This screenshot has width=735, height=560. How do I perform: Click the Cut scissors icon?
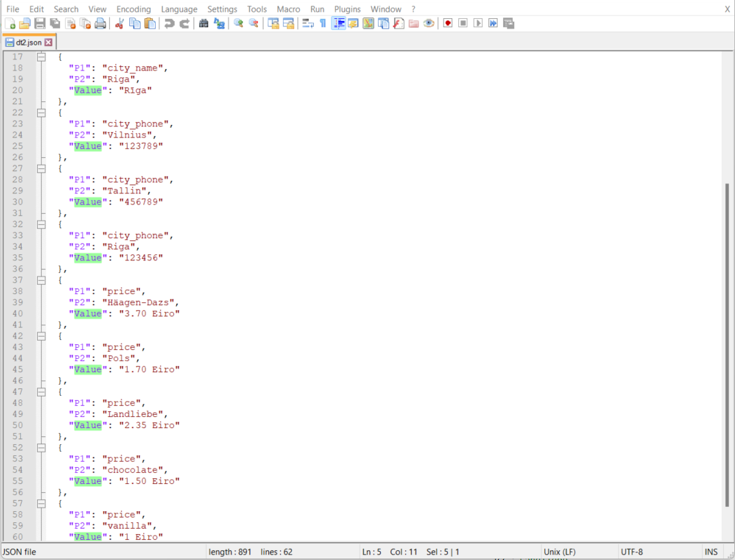119,23
